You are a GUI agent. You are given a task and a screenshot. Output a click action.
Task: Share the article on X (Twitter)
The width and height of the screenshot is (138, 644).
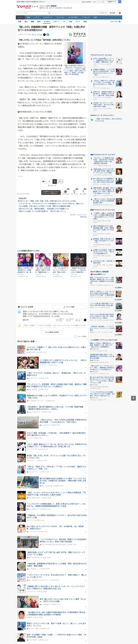coord(44,35)
